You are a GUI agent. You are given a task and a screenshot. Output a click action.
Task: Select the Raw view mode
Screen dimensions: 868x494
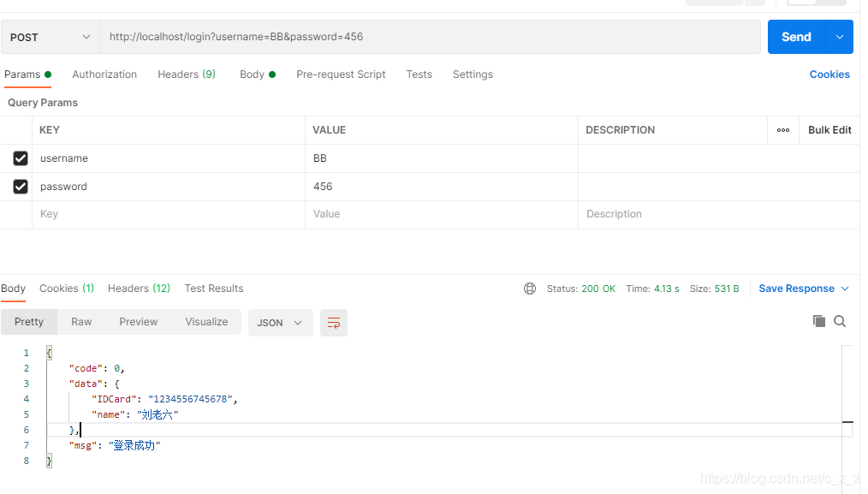pyautogui.click(x=81, y=322)
